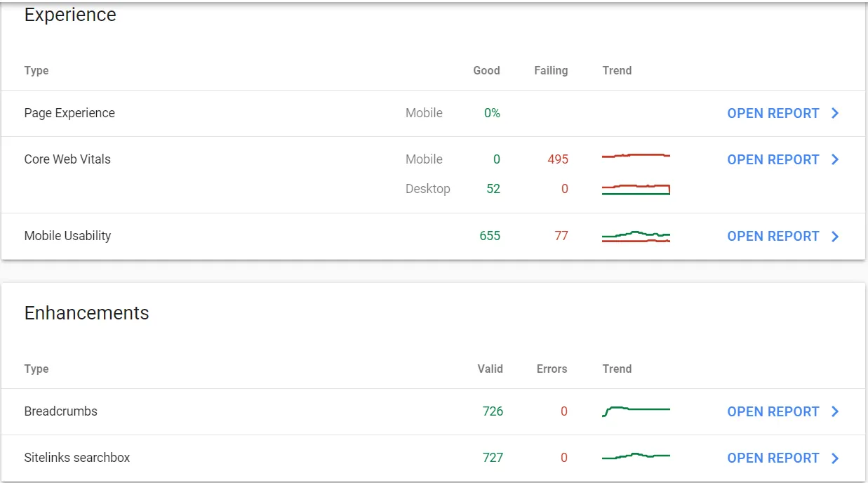Click the chevron arrow in Breadcrumbs row

835,412
